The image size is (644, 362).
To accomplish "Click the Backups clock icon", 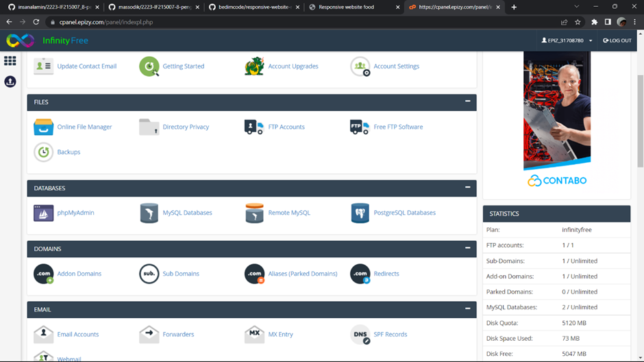I will click(x=44, y=152).
